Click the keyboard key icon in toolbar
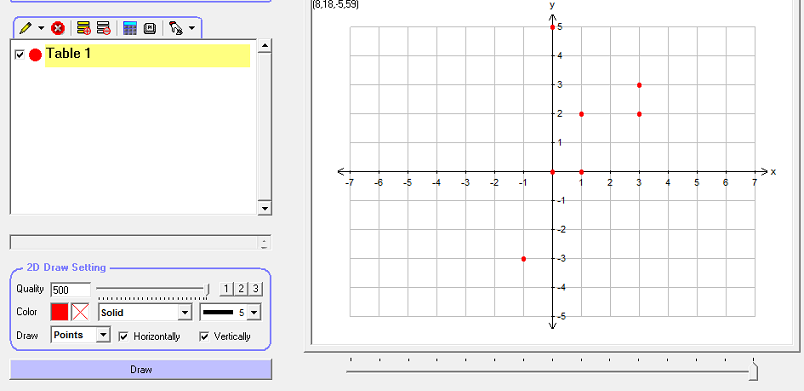Image resolution: width=804 pixels, height=391 pixels. click(x=150, y=28)
